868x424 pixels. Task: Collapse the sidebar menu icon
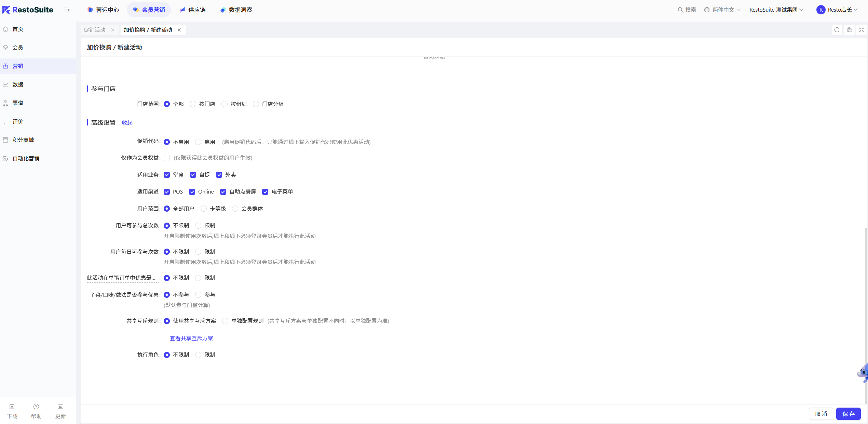click(67, 10)
